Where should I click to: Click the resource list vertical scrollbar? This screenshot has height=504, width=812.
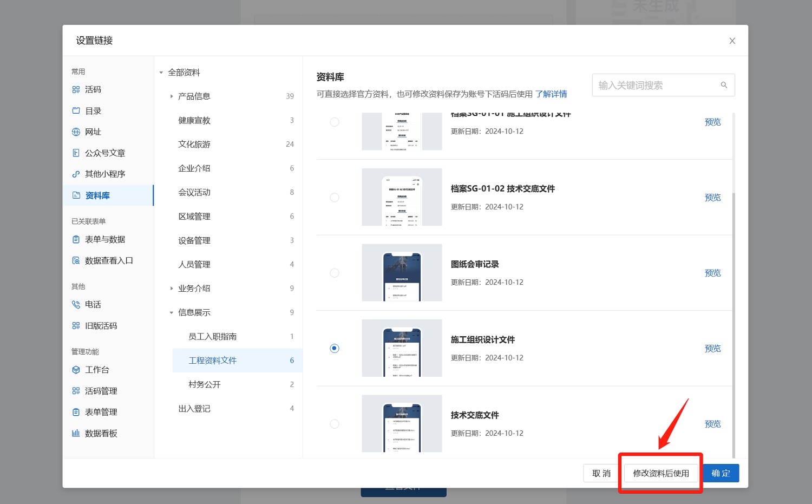click(x=734, y=325)
